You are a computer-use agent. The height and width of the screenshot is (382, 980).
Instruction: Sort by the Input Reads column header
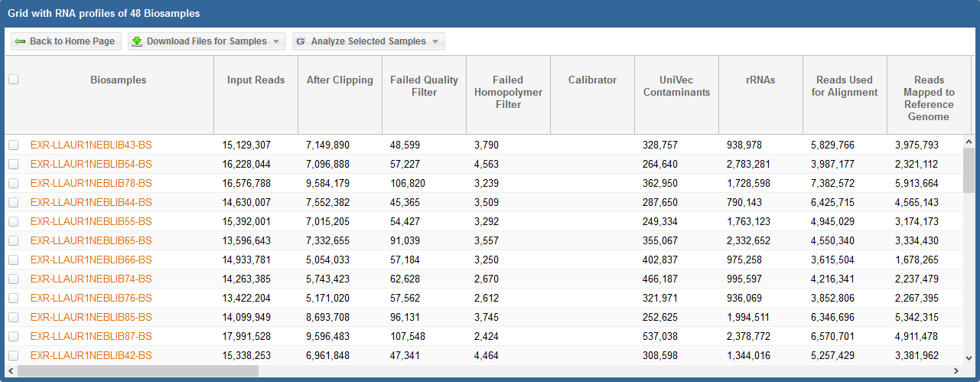point(256,80)
